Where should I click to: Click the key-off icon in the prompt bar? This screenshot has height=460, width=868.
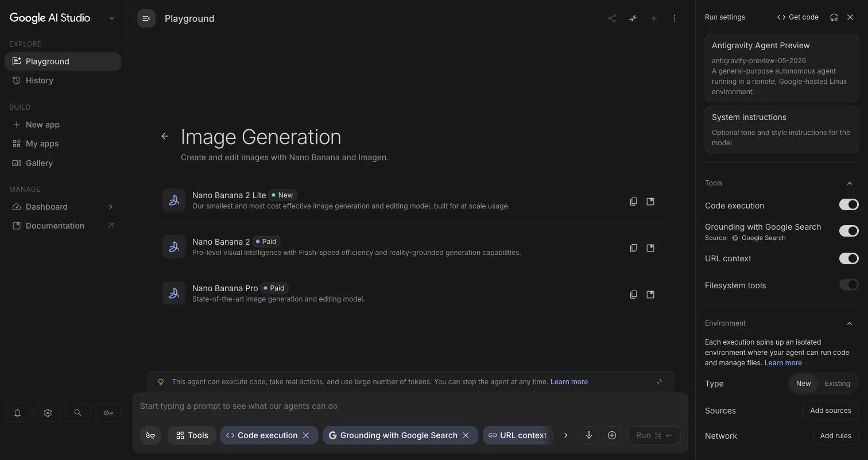[x=150, y=435]
